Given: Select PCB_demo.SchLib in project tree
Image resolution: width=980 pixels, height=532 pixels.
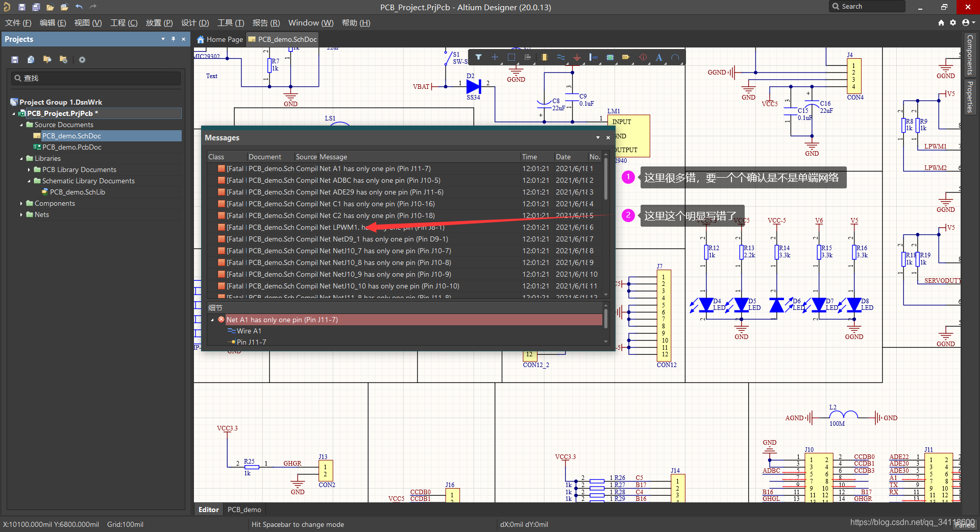Looking at the screenshot, I should (x=77, y=192).
